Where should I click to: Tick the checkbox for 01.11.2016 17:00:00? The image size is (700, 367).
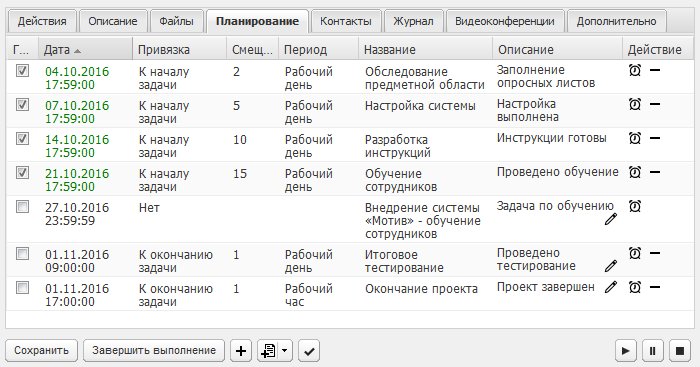coord(22,288)
